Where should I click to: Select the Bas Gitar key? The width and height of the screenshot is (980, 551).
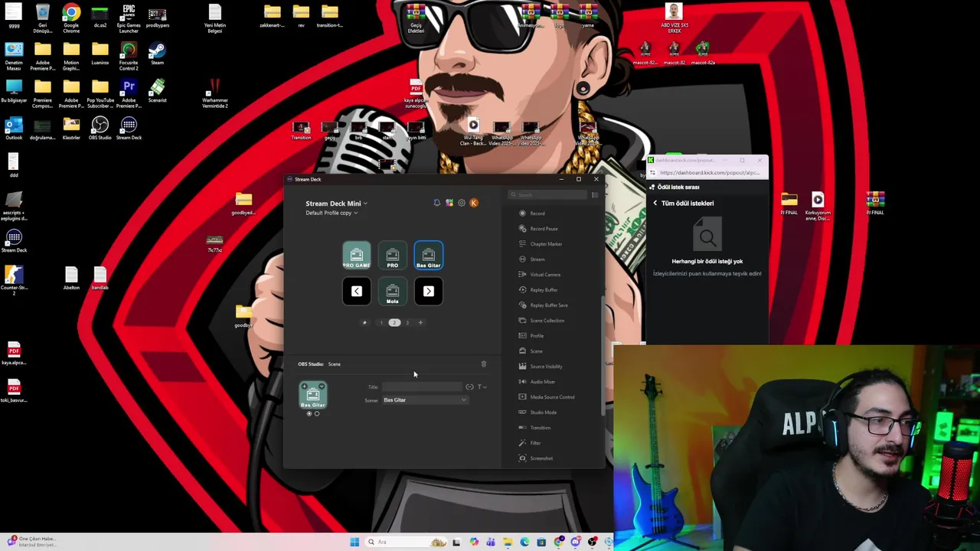(x=429, y=256)
